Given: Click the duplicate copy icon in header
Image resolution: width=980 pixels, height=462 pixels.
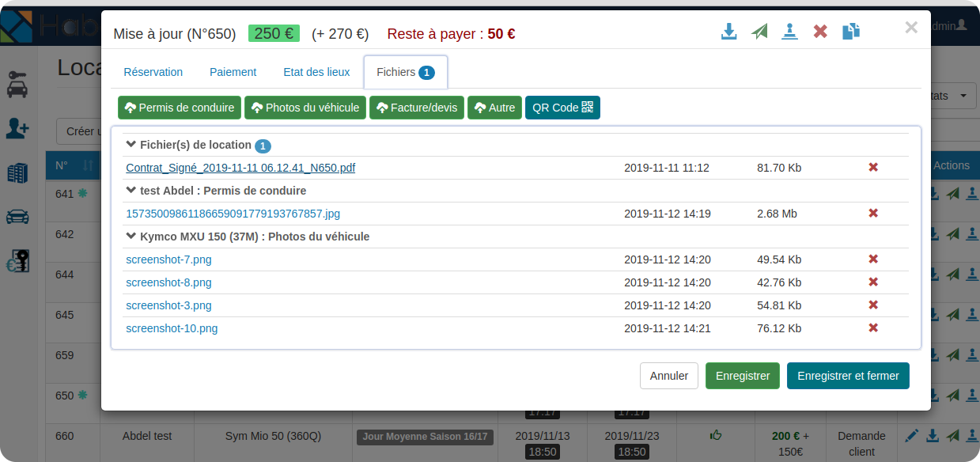Looking at the screenshot, I should click(851, 32).
